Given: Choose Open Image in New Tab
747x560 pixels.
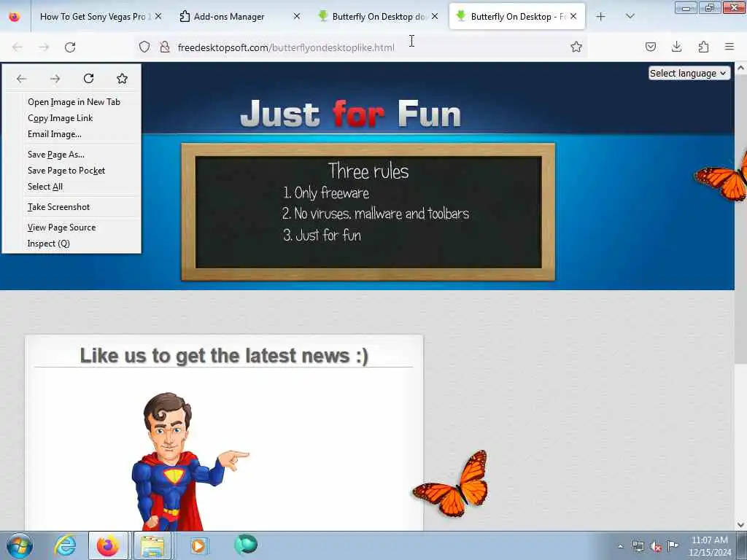Looking at the screenshot, I should pyautogui.click(x=74, y=102).
